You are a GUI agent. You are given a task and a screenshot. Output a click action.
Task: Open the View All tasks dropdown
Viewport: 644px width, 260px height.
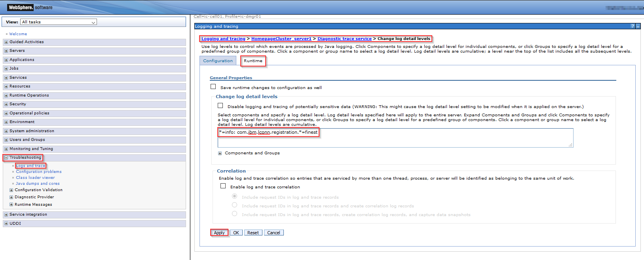coord(59,22)
